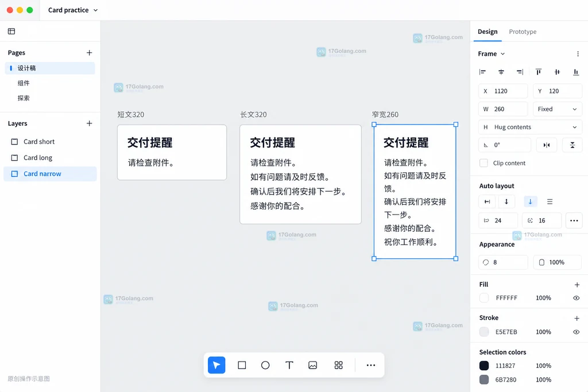Open auto layout more options
The image size is (588, 392).
tap(574, 220)
